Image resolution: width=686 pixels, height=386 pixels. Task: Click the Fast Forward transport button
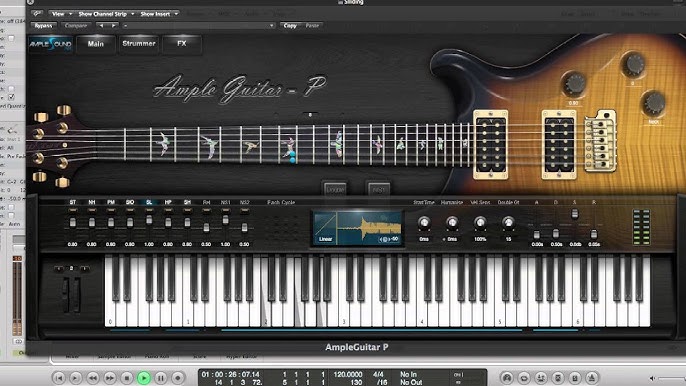pyautogui.click(x=110, y=378)
